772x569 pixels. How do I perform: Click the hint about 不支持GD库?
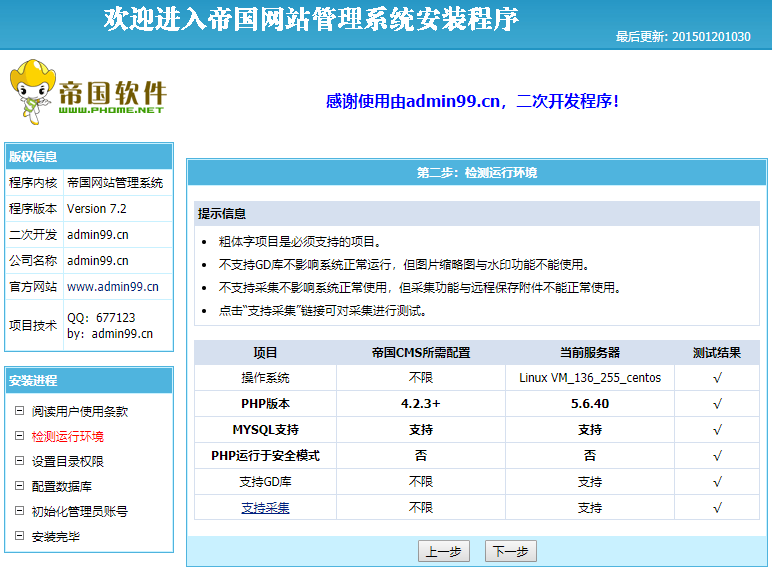tap(404, 265)
